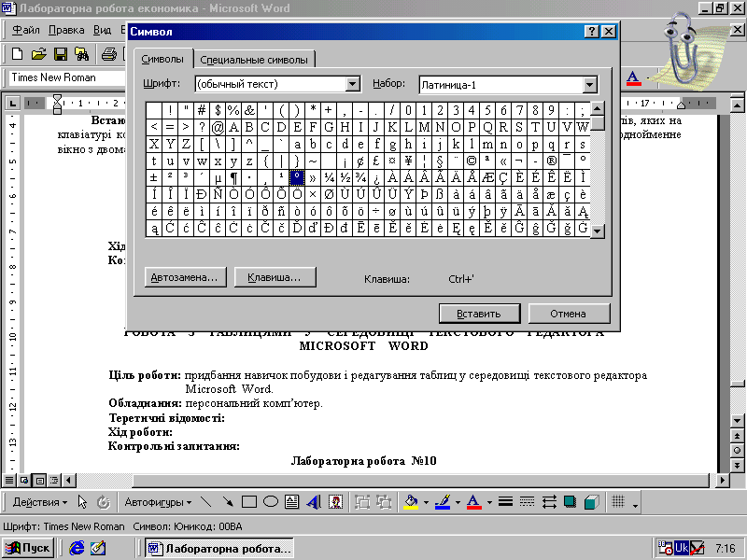Open a file with the folder icon
747x560 pixels.
tap(39, 54)
